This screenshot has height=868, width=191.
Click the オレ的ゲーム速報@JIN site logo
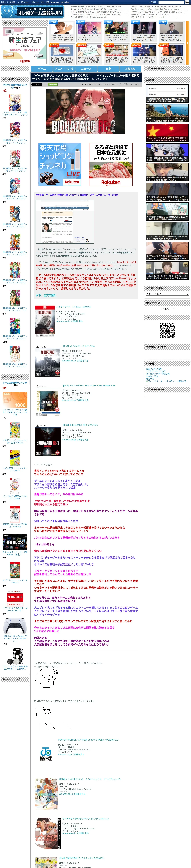click(32, 12)
